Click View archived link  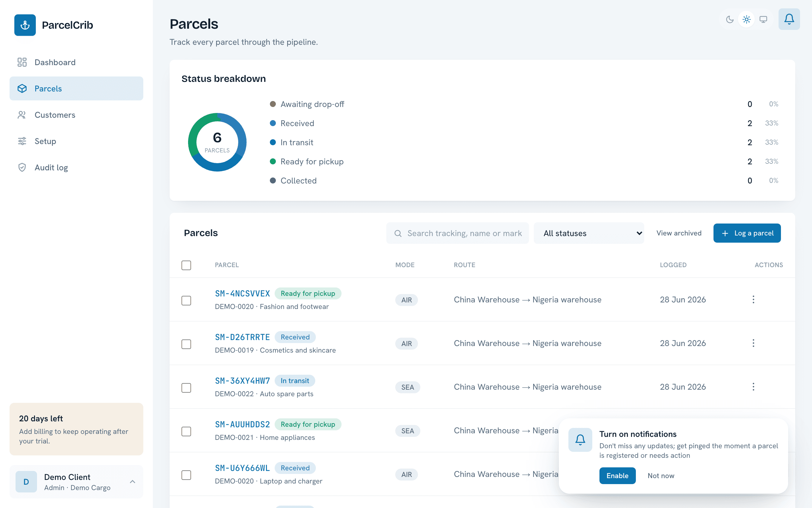pyautogui.click(x=679, y=233)
